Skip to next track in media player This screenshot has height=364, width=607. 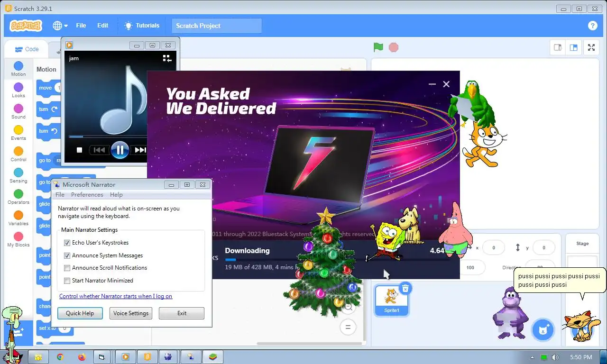point(140,150)
